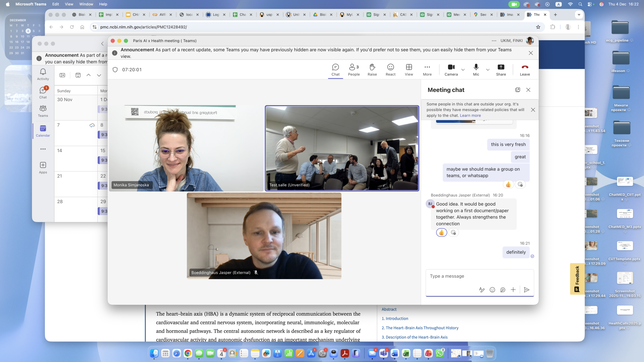Expand the Mic options chevron
The image size is (644, 362).
(488, 70)
